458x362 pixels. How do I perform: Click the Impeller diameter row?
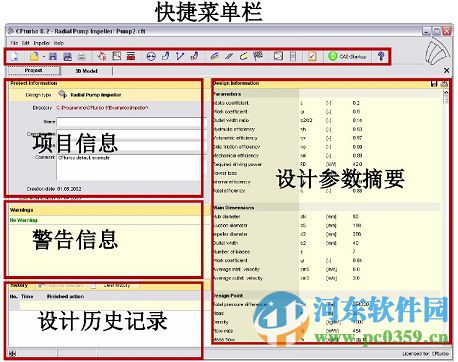pyautogui.click(x=327, y=234)
